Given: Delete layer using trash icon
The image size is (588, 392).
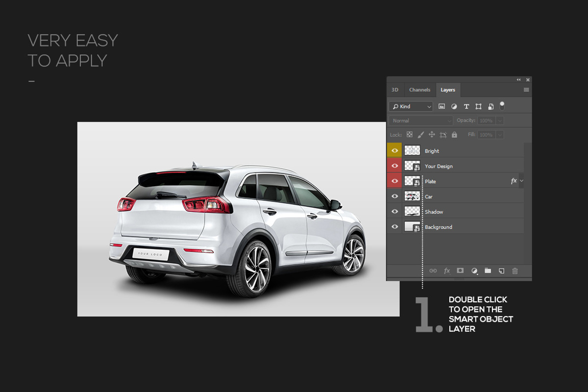Looking at the screenshot, I should [515, 270].
